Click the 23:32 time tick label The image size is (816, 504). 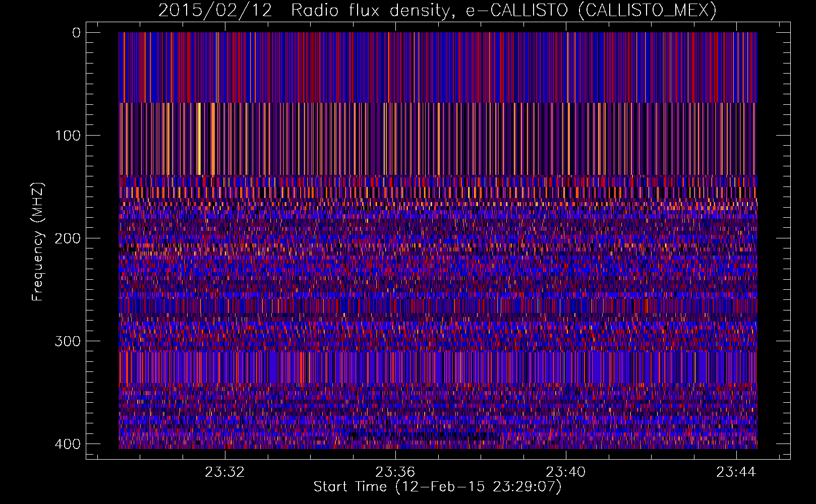[225, 472]
